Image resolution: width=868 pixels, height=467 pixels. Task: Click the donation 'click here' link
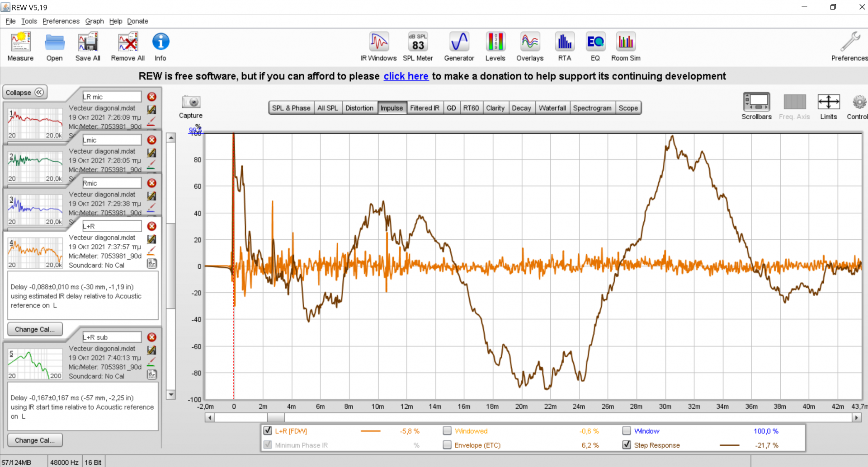(406, 76)
